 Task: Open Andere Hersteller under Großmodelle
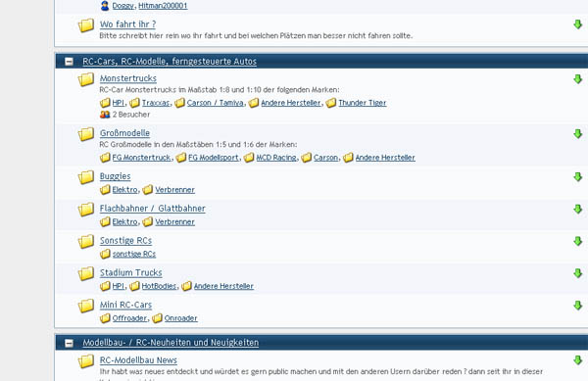coord(385,158)
